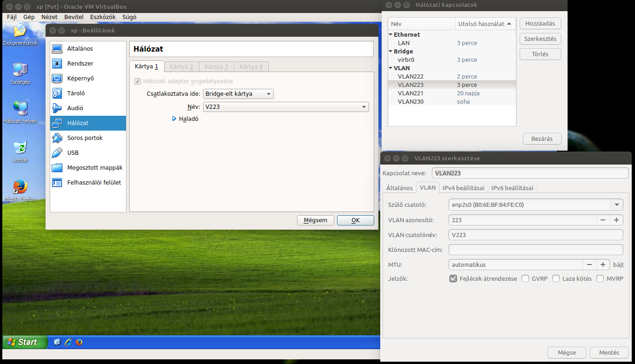Open the Csatlakoztatva ide dropdown
Image resolution: width=635 pixels, height=364 pixels.
pyautogui.click(x=238, y=94)
